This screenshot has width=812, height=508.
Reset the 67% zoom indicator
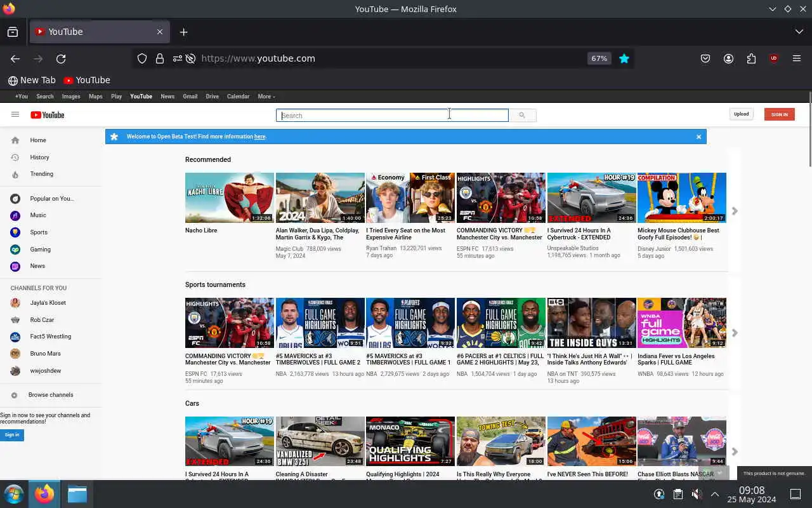(599, 58)
